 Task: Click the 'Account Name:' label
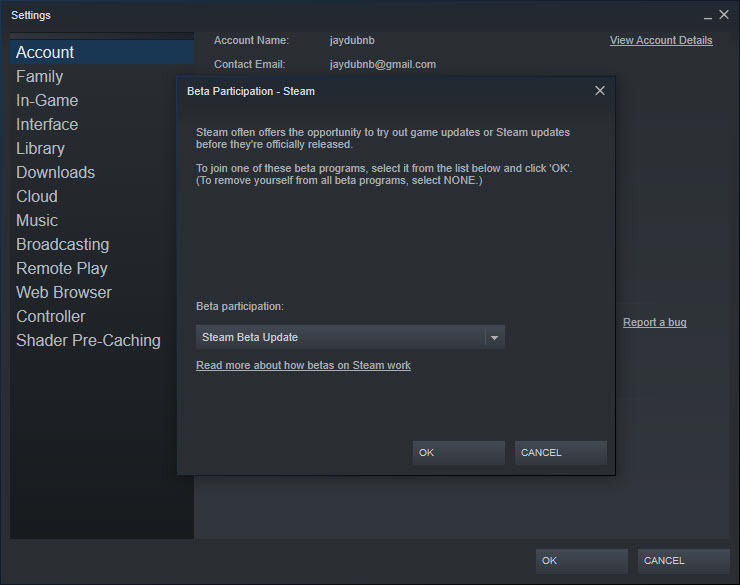(x=251, y=41)
